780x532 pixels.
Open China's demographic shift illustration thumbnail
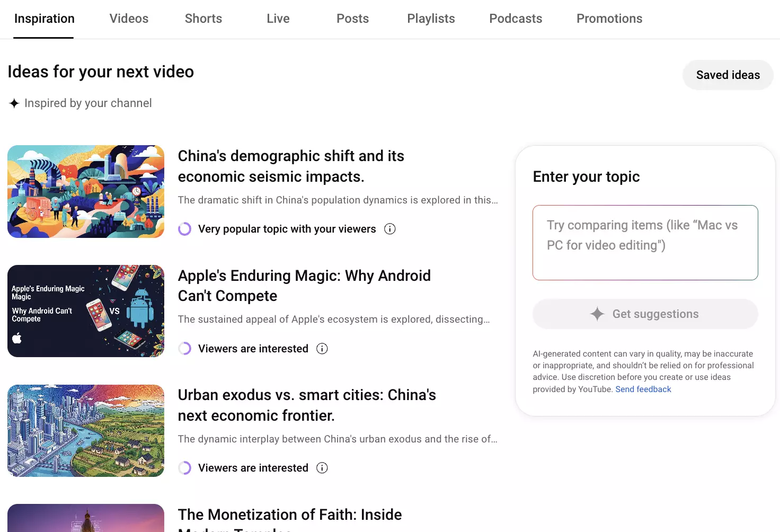click(86, 192)
